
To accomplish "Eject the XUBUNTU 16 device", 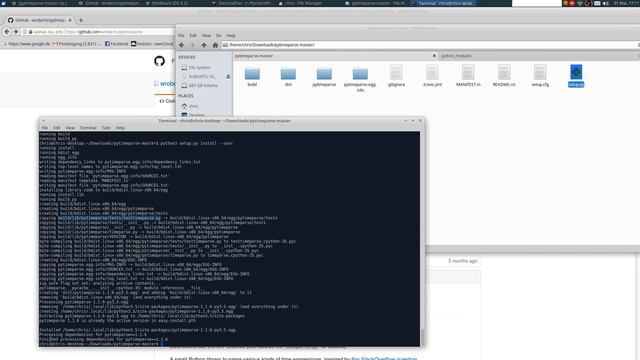I will point(228,76).
